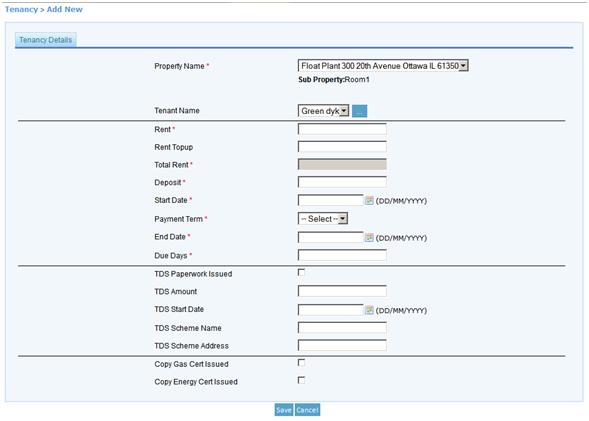Check the Copy Energy Cert Issued box
The image size is (589, 421).
coord(301,380)
